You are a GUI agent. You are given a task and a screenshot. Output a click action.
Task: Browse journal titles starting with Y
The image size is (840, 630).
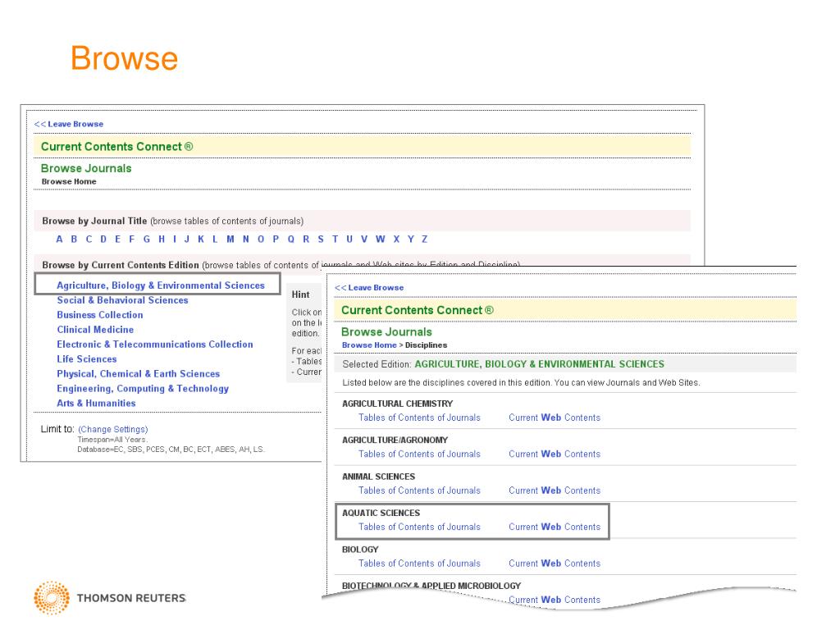411,239
